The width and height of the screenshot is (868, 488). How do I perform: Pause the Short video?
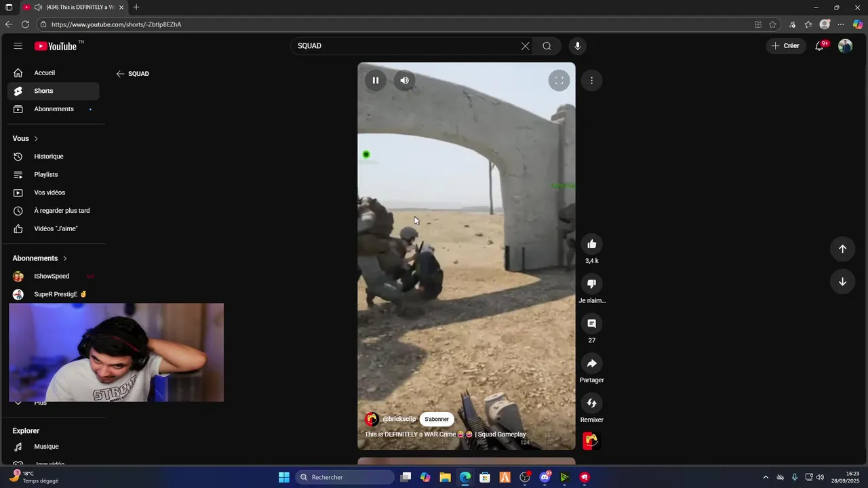tap(375, 81)
